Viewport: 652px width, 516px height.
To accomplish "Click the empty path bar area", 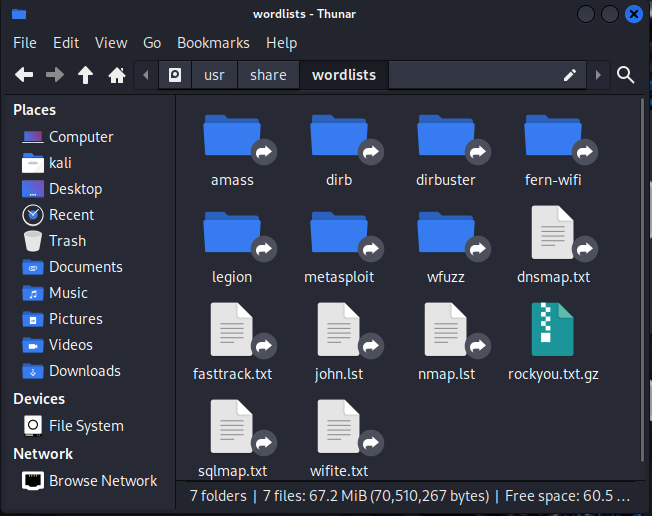I will [474, 75].
